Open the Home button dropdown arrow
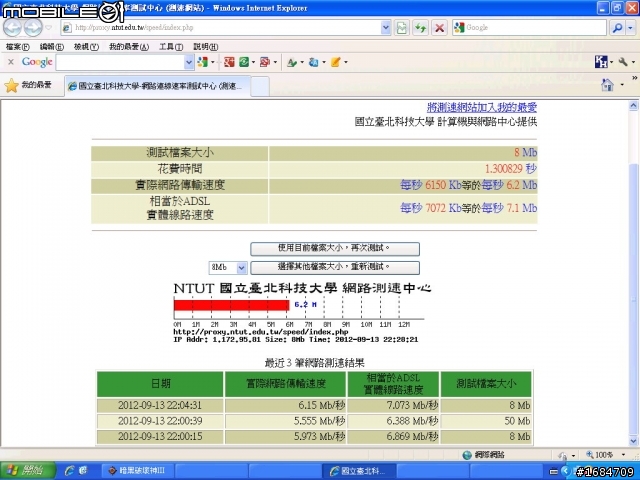The image size is (640, 480). pos(622,85)
